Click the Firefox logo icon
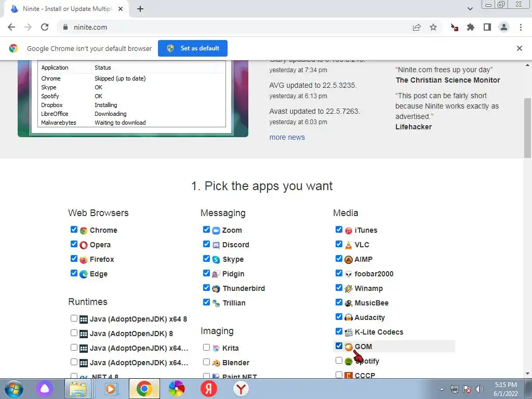Image resolution: width=532 pixels, height=399 pixels. point(84,260)
